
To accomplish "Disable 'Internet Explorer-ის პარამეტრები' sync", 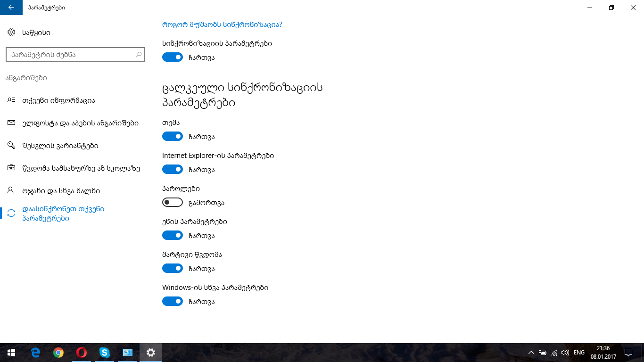I will [x=173, y=169].
